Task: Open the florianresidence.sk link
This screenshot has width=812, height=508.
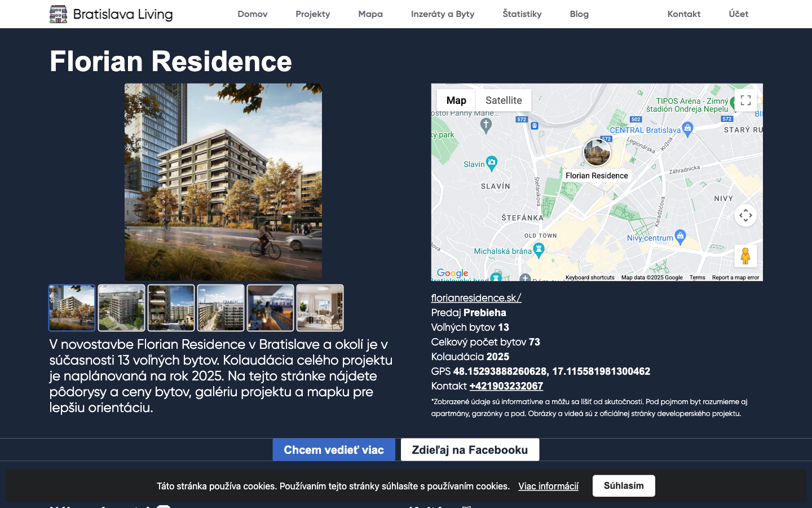Action: point(475,297)
